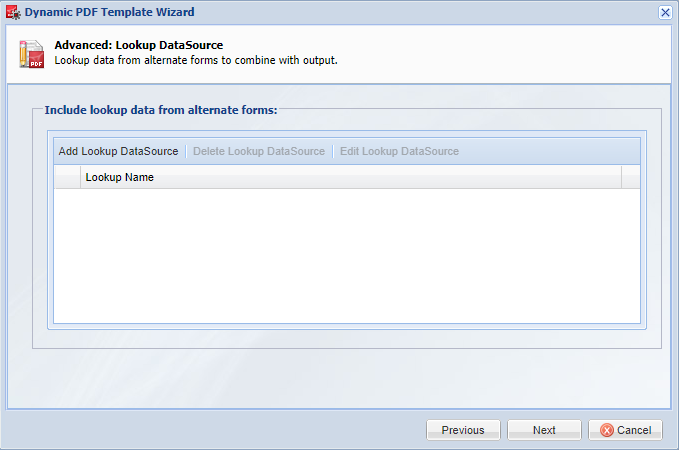The width and height of the screenshot is (679, 450).
Task: Click empty toolbar area after Edit Lookup DataSource
Action: (550, 151)
